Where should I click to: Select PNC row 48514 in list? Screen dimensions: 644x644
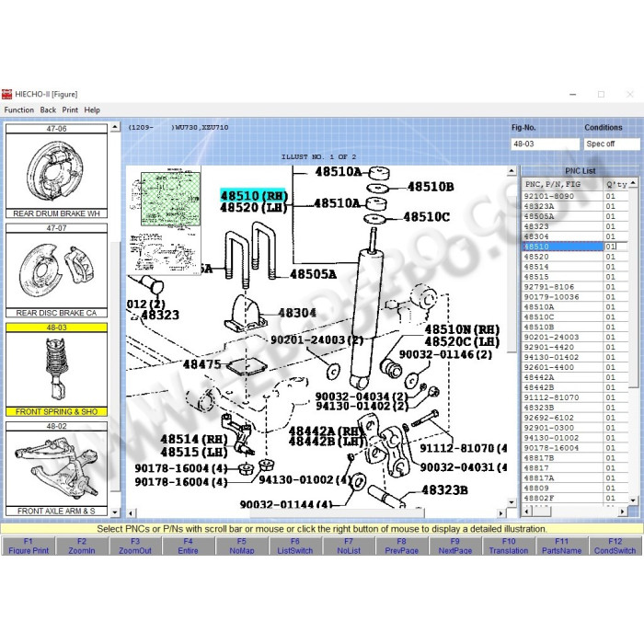pos(575,267)
